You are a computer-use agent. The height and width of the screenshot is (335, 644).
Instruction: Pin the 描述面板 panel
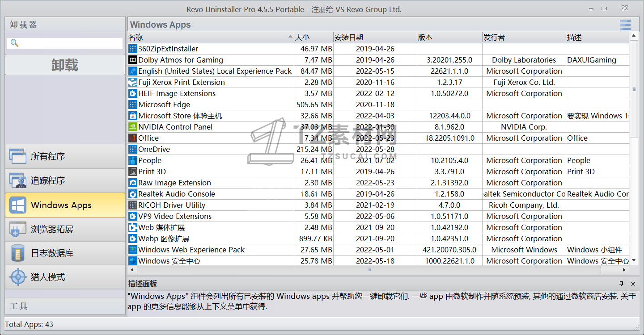621,284
